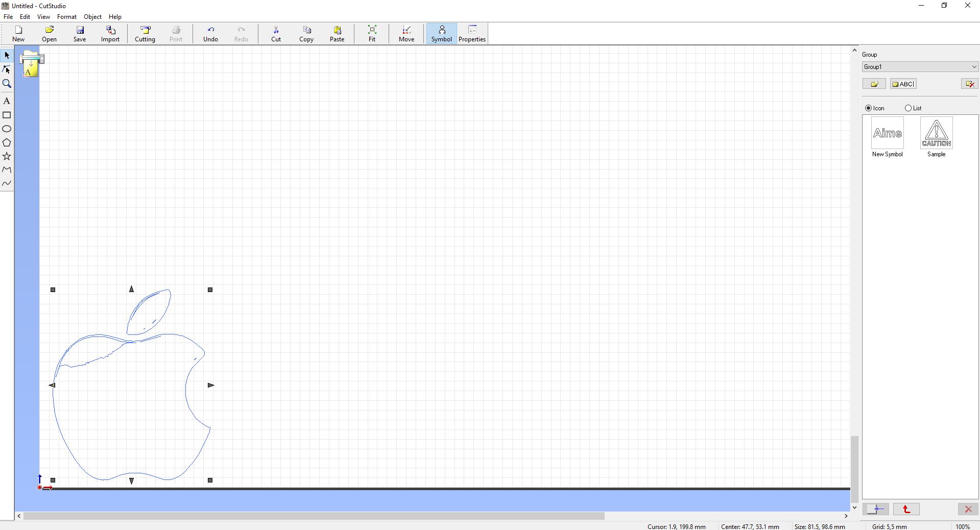Open the File menu

[8, 17]
